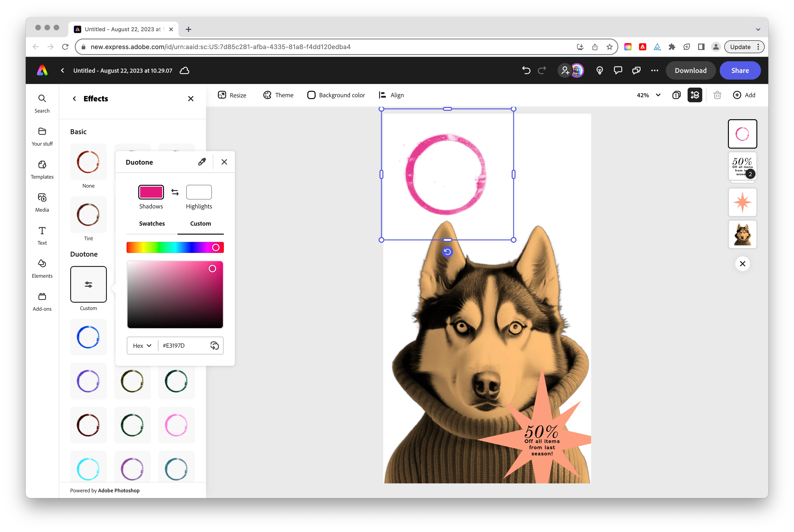Screen dimensions: 794x532
Task: Select the None basic effect
Action: pyautogui.click(x=88, y=162)
